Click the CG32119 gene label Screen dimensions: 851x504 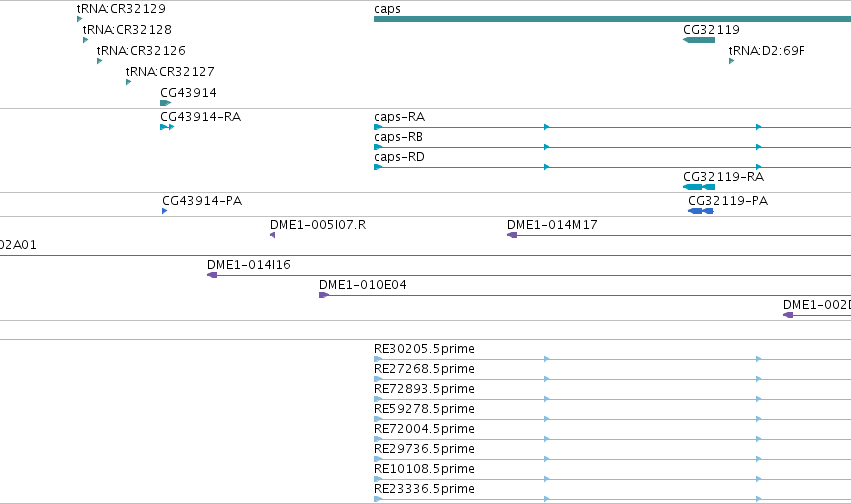click(712, 29)
